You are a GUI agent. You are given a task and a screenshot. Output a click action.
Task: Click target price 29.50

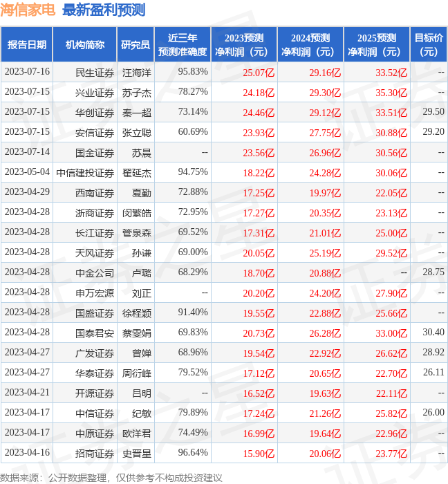pos(433,111)
